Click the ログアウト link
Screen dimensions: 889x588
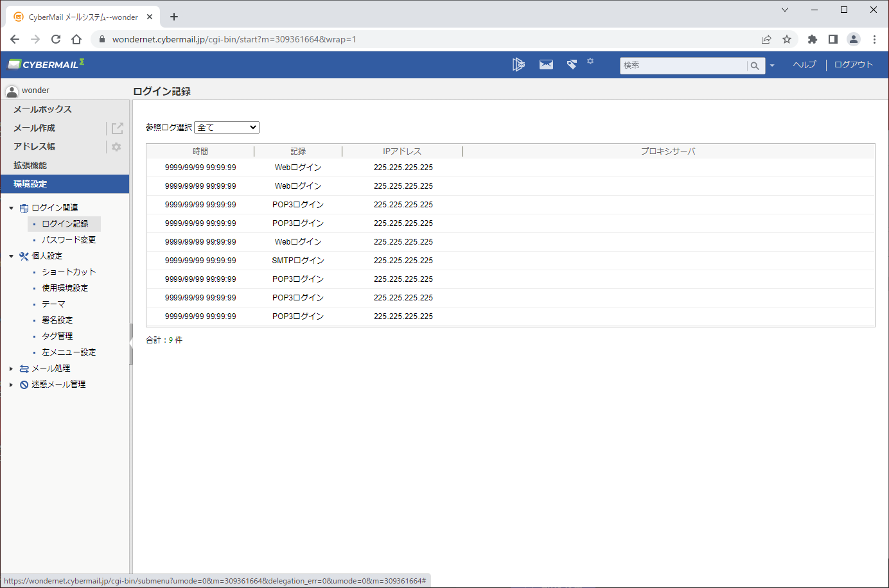point(854,65)
